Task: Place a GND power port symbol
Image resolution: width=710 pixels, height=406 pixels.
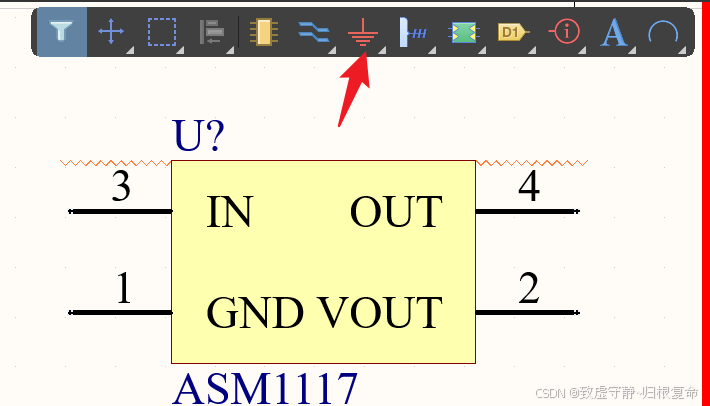Action: point(363,32)
